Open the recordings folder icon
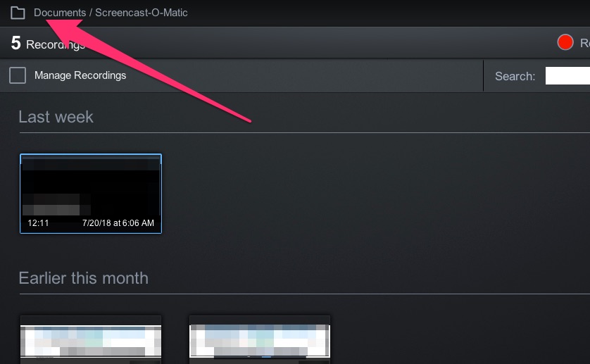 pyautogui.click(x=18, y=13)
